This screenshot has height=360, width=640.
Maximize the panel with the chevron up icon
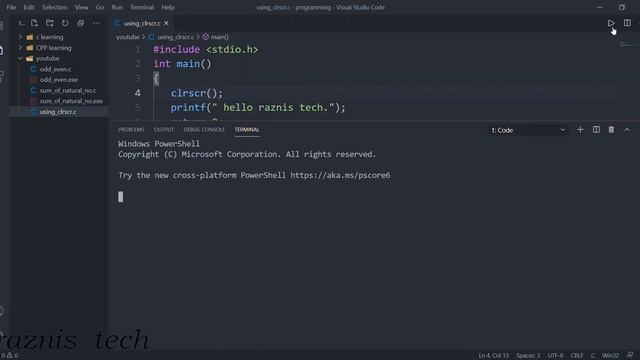[x=627, y=130]
